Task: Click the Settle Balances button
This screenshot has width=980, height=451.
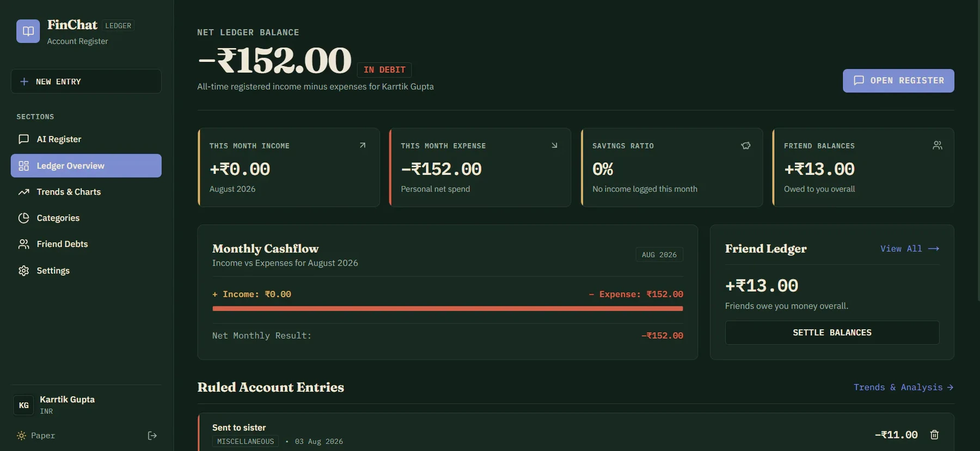Action: [x=832, y=332]
